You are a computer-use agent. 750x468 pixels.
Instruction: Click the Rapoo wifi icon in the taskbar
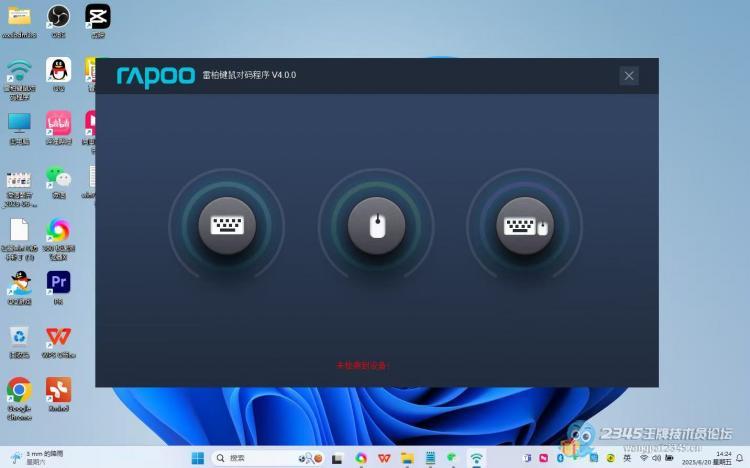pos(476,458)
